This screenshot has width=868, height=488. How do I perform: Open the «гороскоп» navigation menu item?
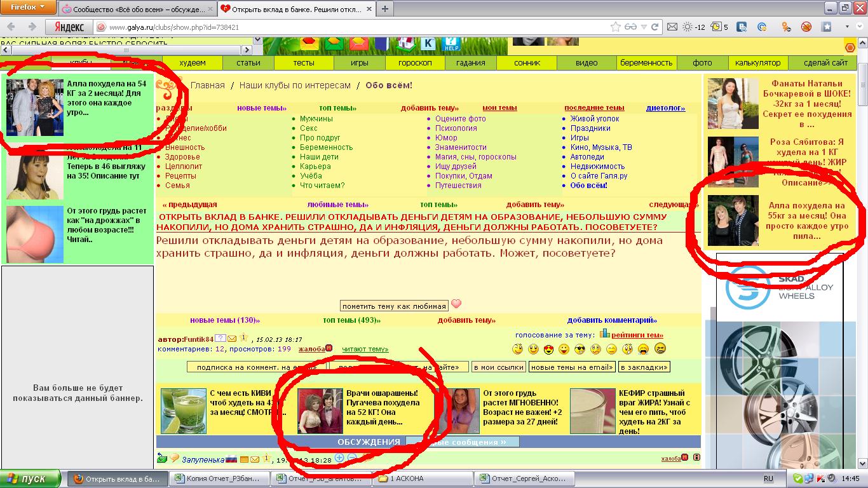[x=415, y=63]
